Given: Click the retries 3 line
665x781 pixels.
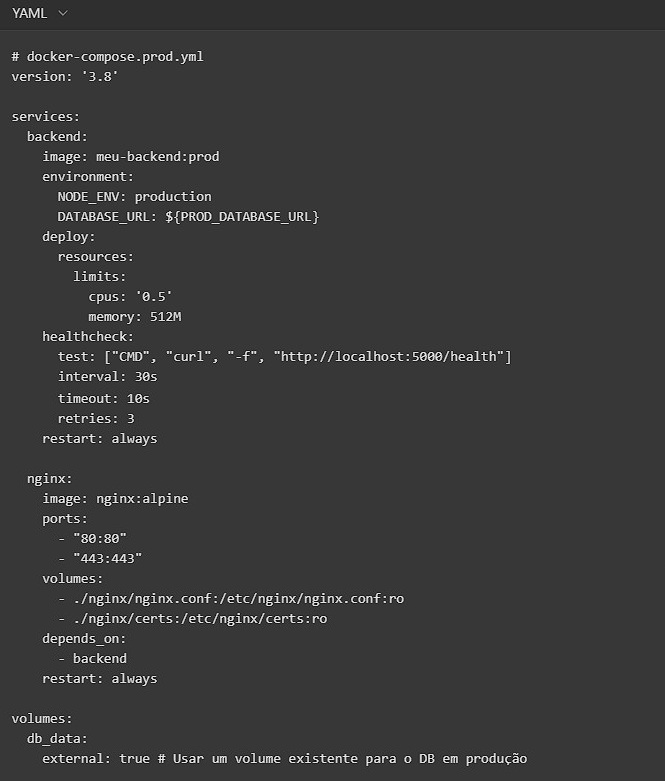Looking at the screenshot, I should point(96,418).
